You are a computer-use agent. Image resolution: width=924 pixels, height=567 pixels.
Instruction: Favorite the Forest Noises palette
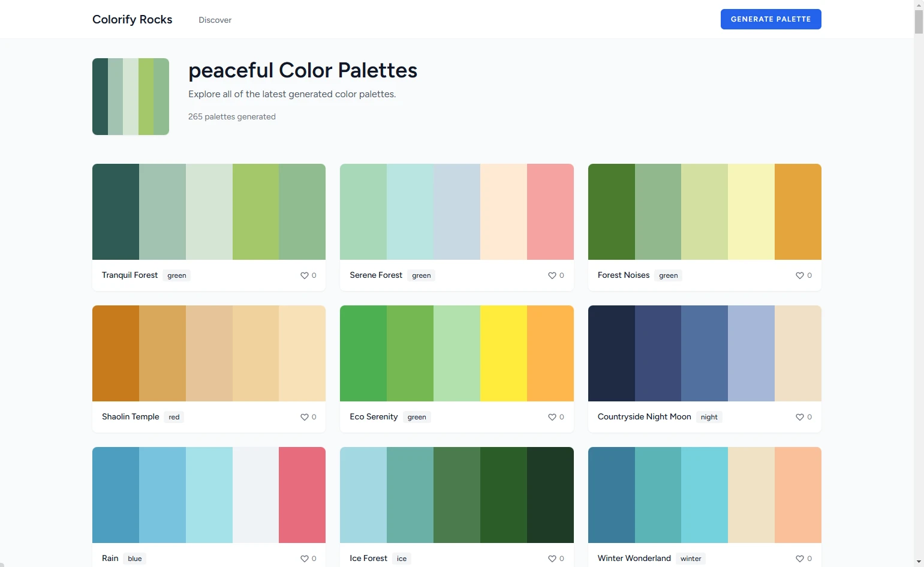coord(799,275)
